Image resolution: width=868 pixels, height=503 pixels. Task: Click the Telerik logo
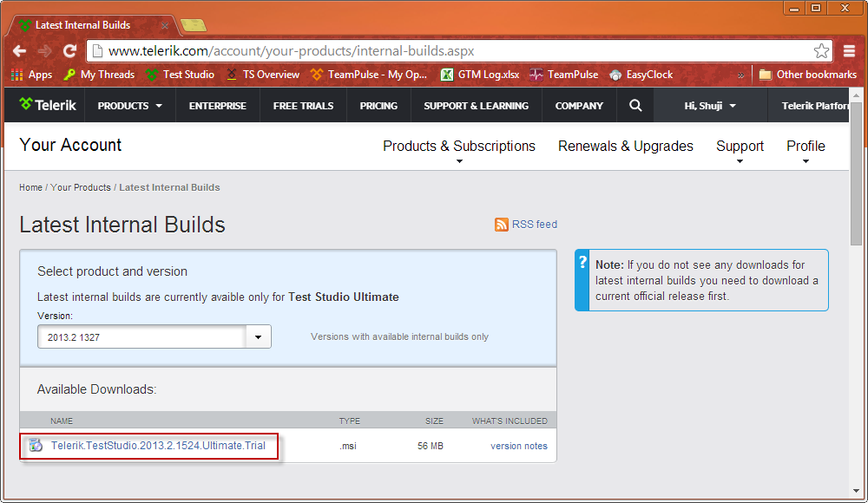point(48,105)
